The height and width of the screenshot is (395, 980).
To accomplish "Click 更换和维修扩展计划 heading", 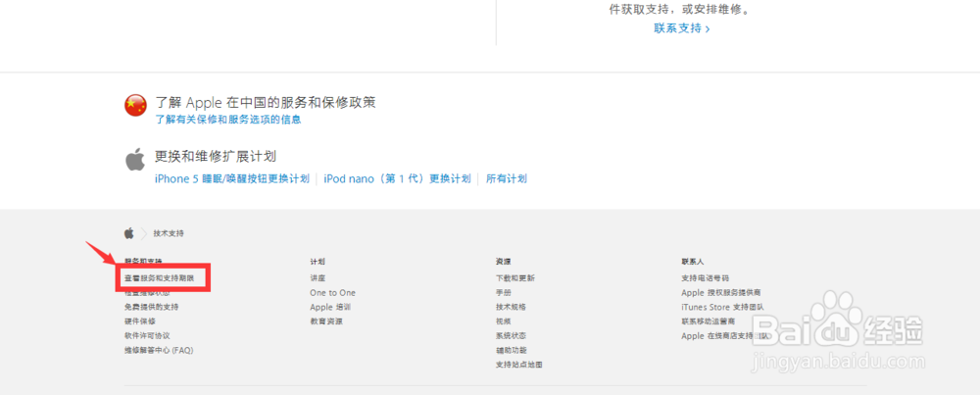I will [216, 156].
